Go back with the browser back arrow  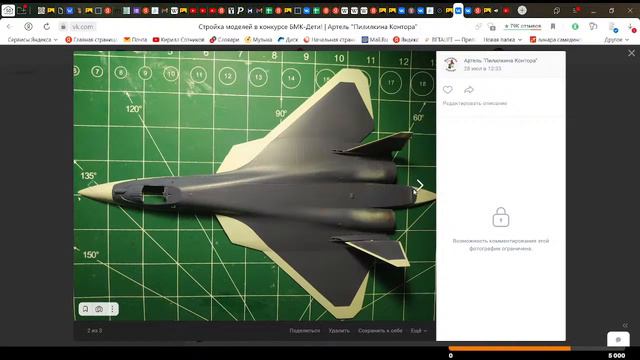tap(9, 27)
